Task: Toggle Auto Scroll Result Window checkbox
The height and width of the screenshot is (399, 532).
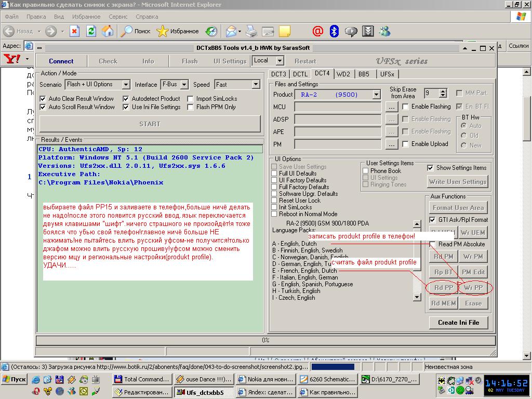Action: [x=43, y=107]
